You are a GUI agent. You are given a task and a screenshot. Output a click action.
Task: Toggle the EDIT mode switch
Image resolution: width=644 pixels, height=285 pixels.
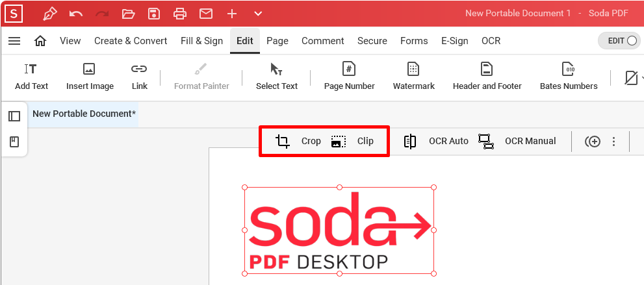[619, 41]
